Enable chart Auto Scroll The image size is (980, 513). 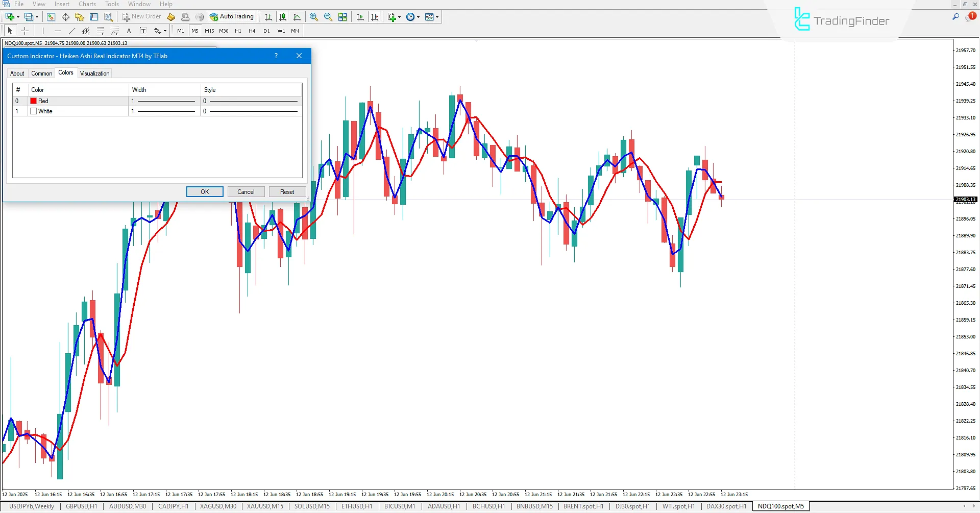pyautogui.click(x=360, y=16)
